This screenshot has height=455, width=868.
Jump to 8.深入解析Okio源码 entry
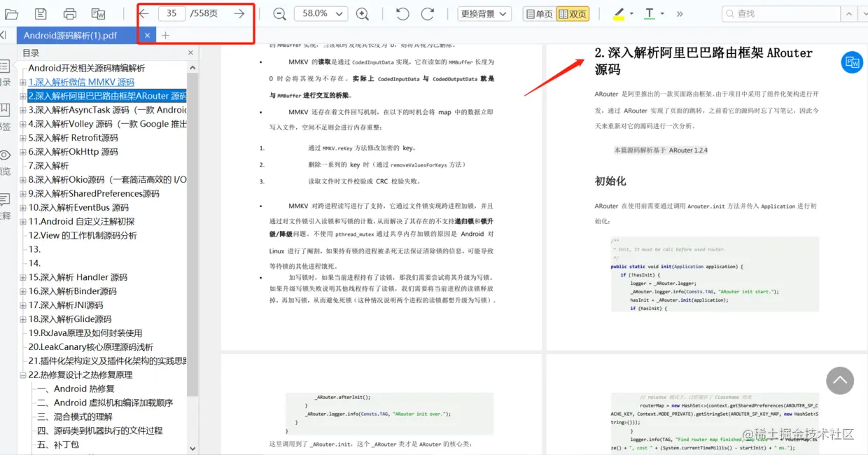point(107,180)
